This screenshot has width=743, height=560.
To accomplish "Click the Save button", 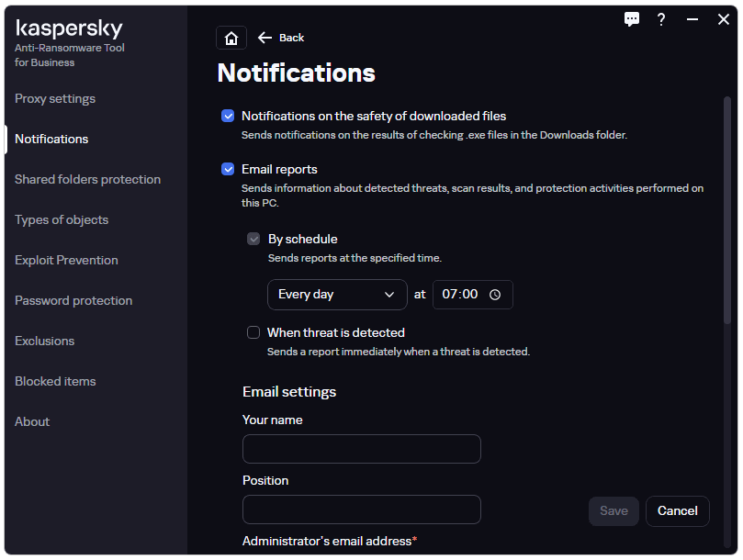I will pyautogui.click(x=614, y=510).
